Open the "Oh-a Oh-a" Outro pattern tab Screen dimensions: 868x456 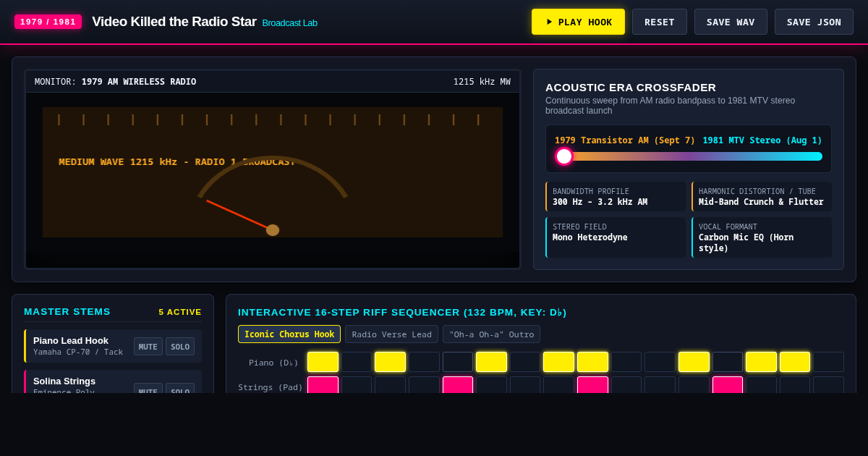pos(491,334)
